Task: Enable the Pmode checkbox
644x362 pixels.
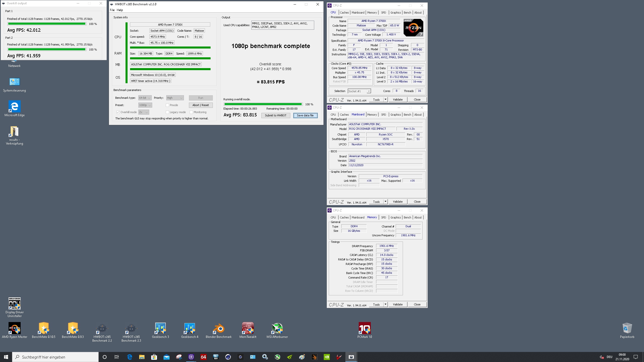Action: click(x=167, y=105)
